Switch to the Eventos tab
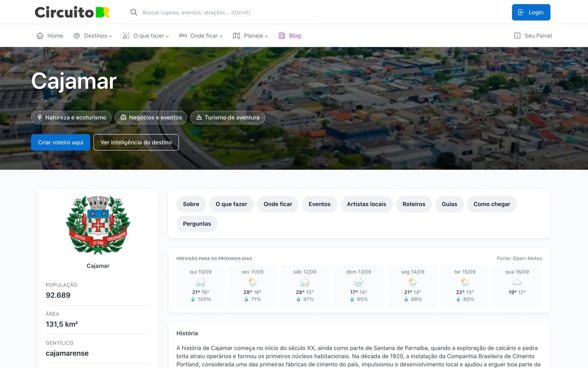The image size is (588, 368). tap(320, 204)
